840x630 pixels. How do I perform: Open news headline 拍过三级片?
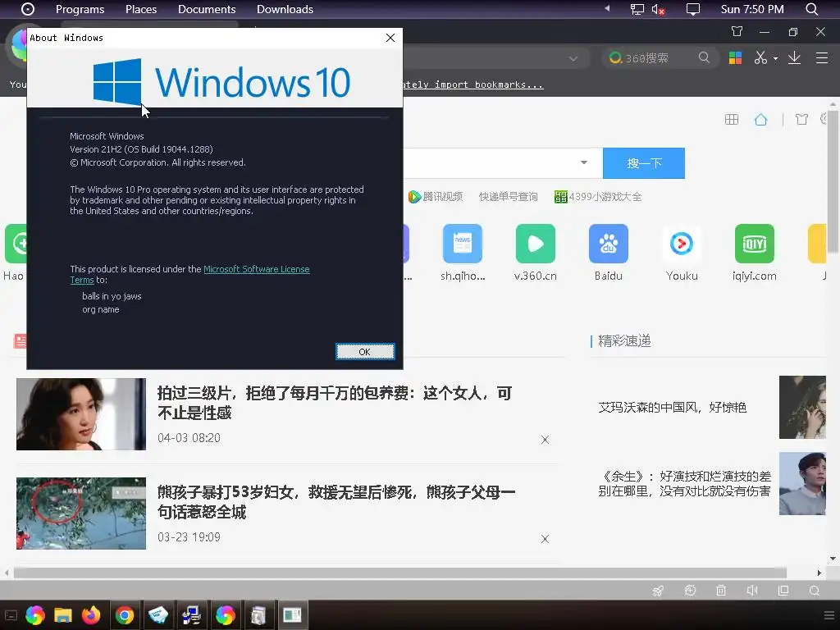point(335,403)
